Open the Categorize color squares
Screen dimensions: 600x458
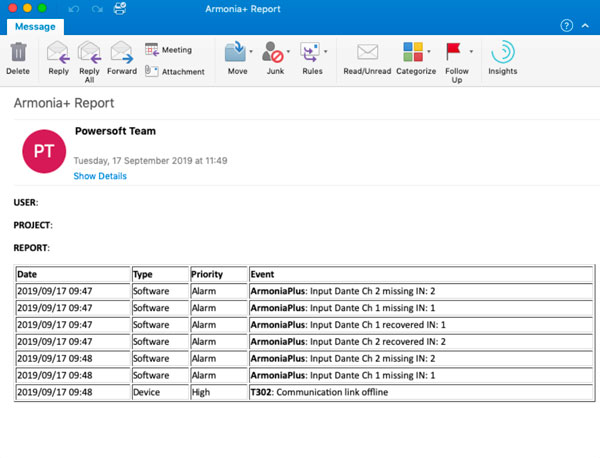coord(413,52)
